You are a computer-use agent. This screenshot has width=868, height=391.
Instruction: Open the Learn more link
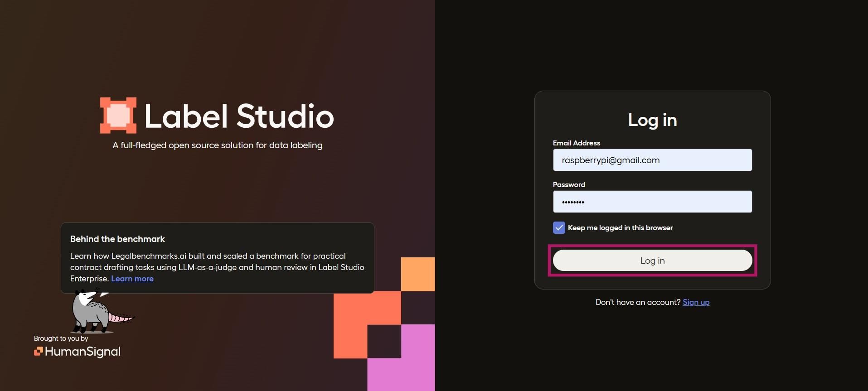click(132, 279)
